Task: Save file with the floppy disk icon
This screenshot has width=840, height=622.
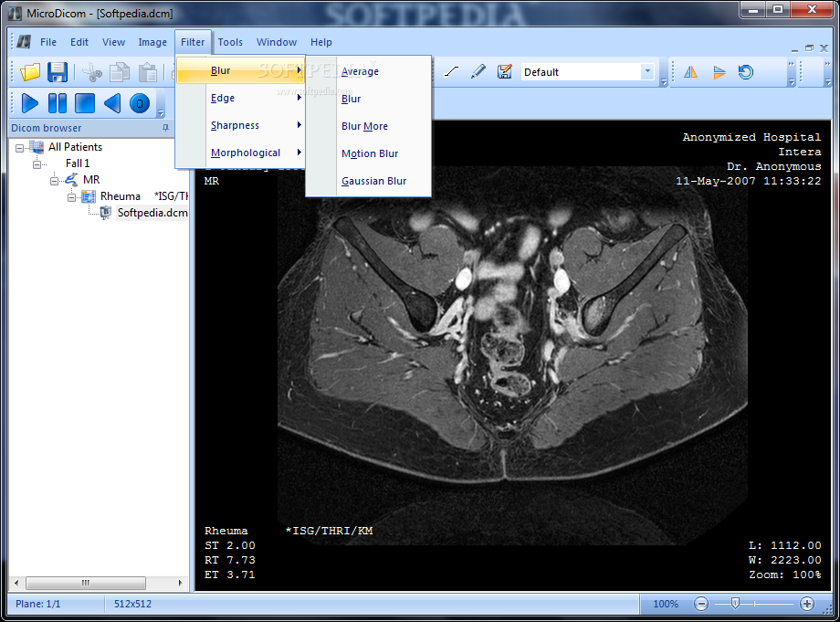Action: coord(58,72)
